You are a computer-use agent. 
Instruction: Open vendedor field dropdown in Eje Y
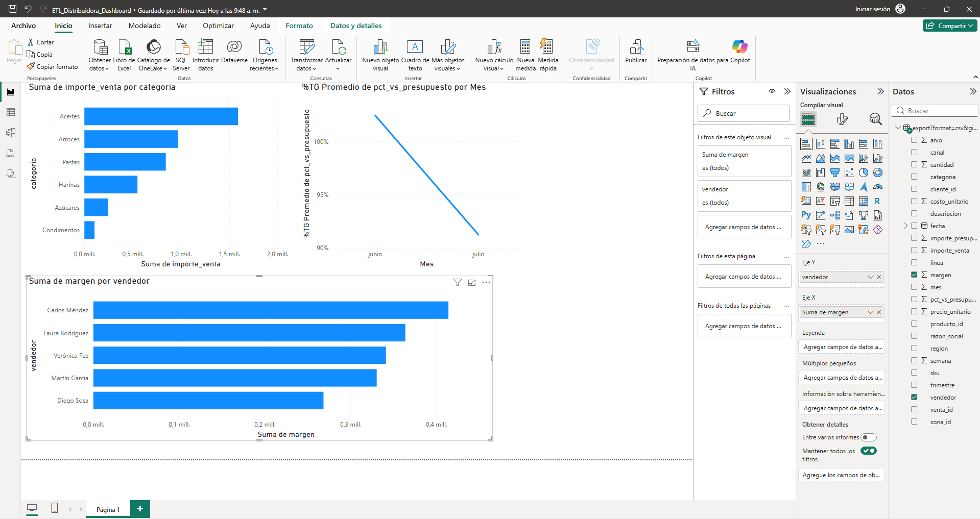(871, 277)
